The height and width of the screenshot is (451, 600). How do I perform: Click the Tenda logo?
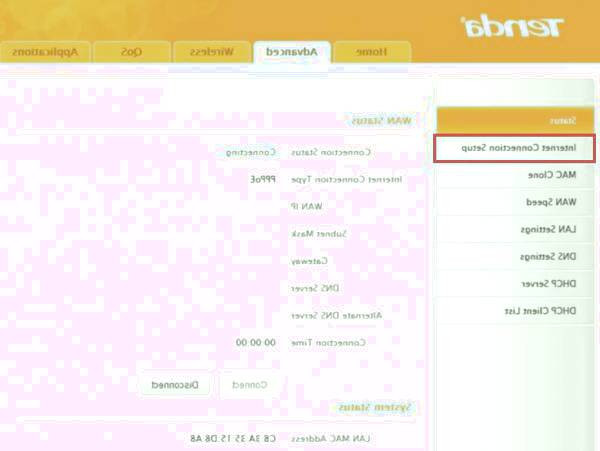point(511,24)
